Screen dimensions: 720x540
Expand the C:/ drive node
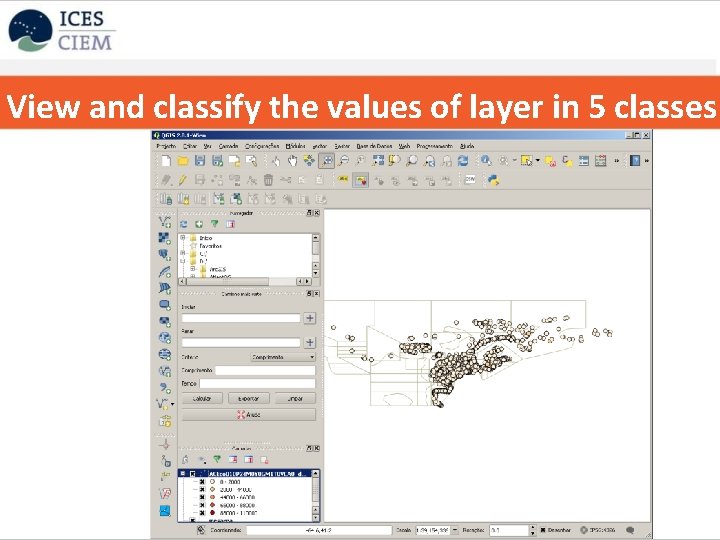pos(183,253)
